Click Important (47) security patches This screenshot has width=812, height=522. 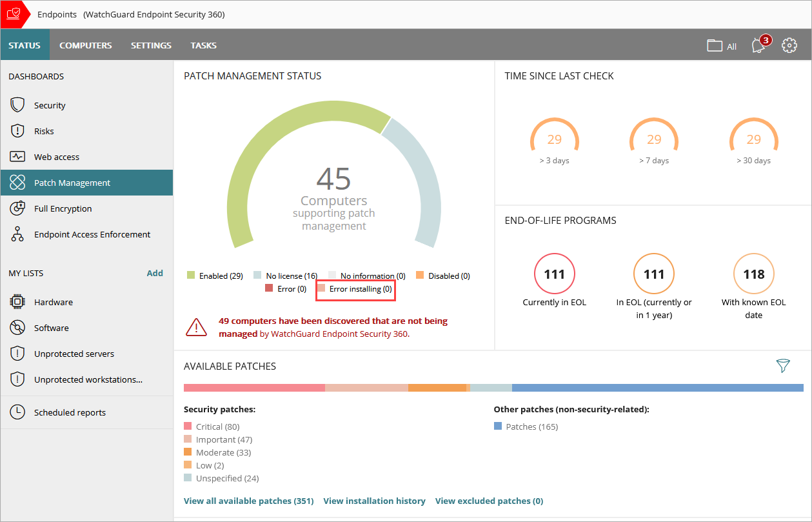point(218,439)
